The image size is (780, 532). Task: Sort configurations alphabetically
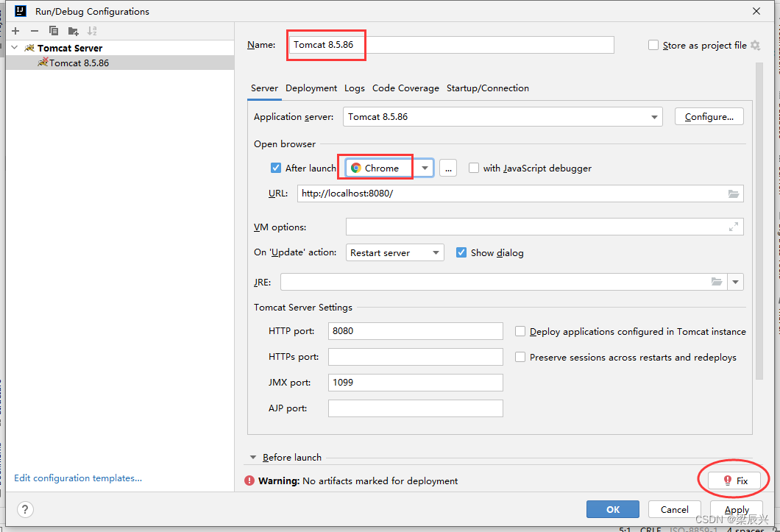pos(92,31)
